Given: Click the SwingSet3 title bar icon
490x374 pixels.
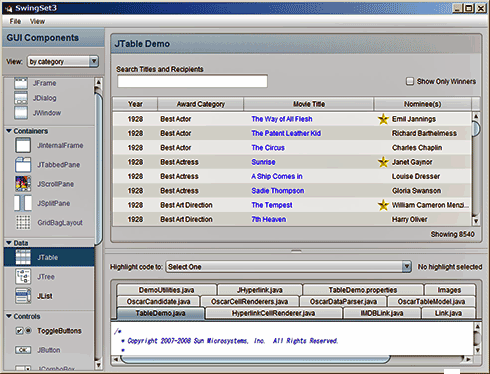Looking at the screenshot, I should point(9,8).
